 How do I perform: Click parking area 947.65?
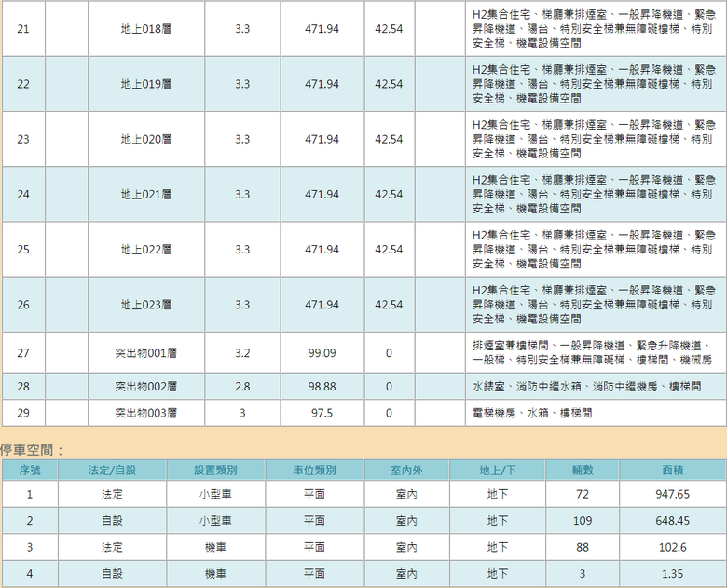click(x=673, y=494)
